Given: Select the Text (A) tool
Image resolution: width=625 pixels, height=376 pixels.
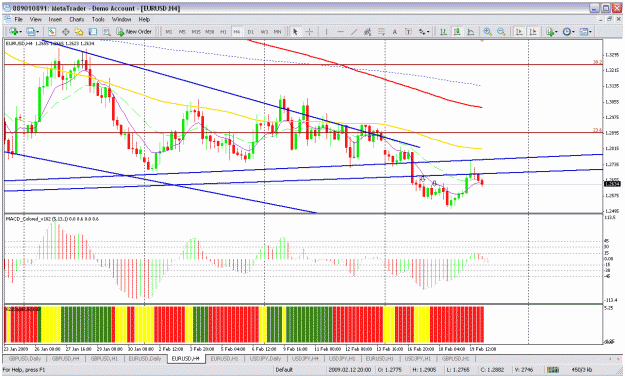Looking at the screenshot, I should pyautogui.click(x=395, y=31).
